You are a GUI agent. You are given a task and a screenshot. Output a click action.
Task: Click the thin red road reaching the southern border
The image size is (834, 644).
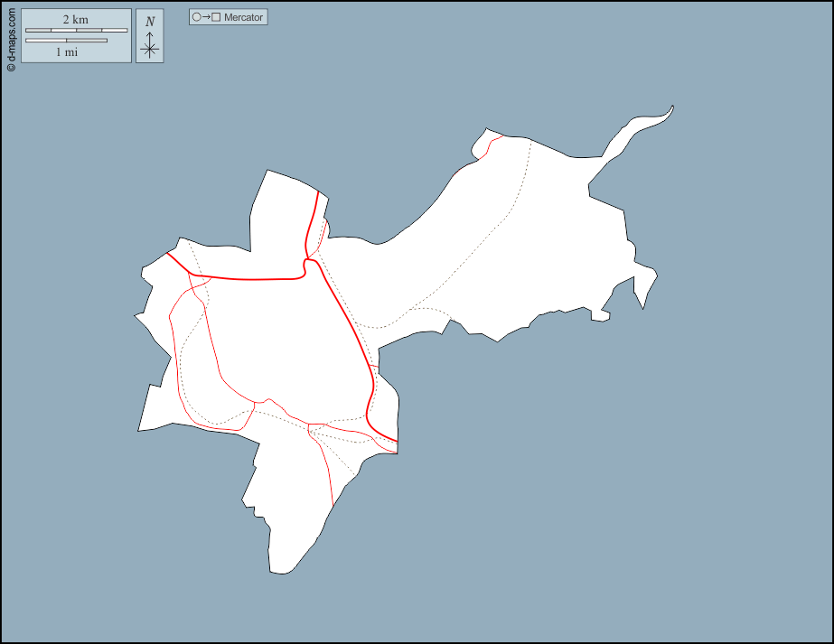(x=333, y=504)
